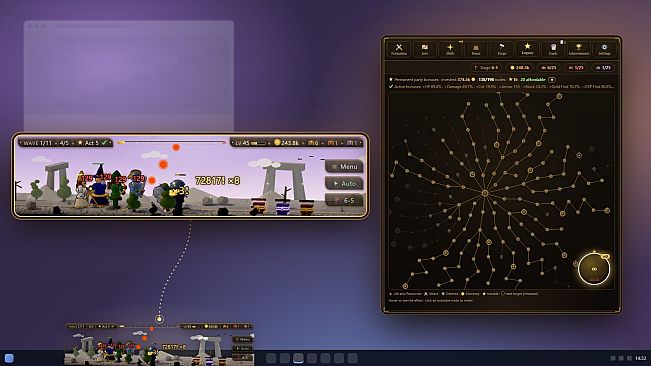Click the last chest counter pill in panel

pos(603,68)
